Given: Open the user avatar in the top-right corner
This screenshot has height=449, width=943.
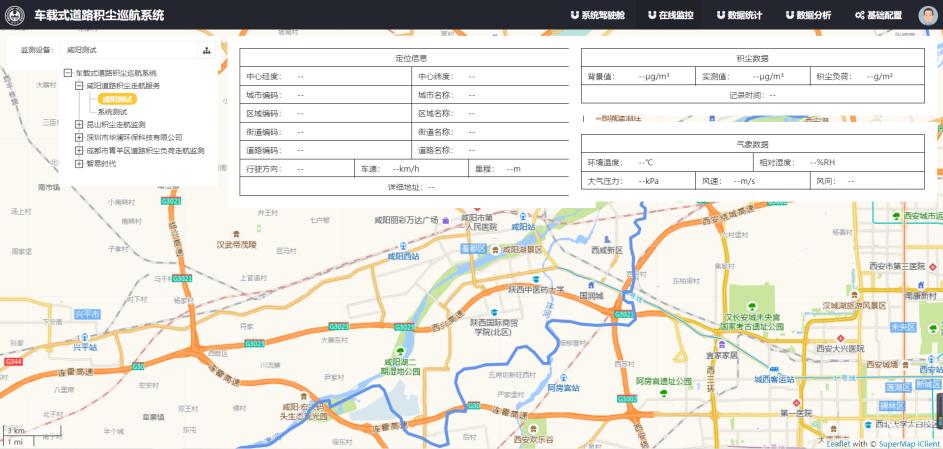Looking at the screenshot, I should (927, 15).
